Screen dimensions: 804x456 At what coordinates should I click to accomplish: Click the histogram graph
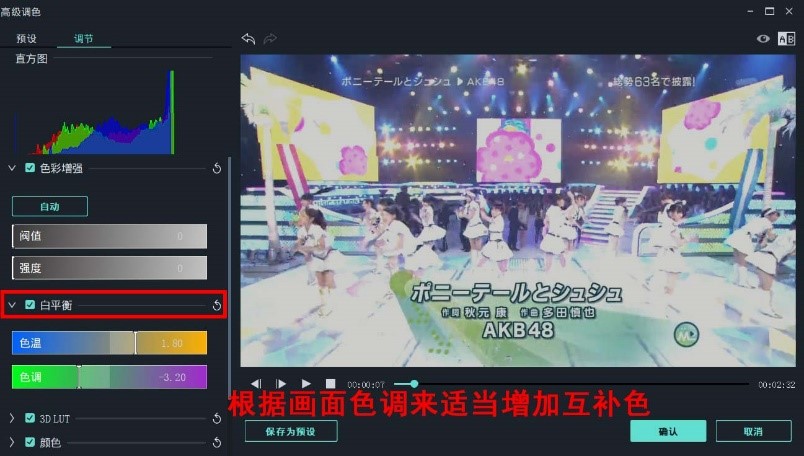95,112
